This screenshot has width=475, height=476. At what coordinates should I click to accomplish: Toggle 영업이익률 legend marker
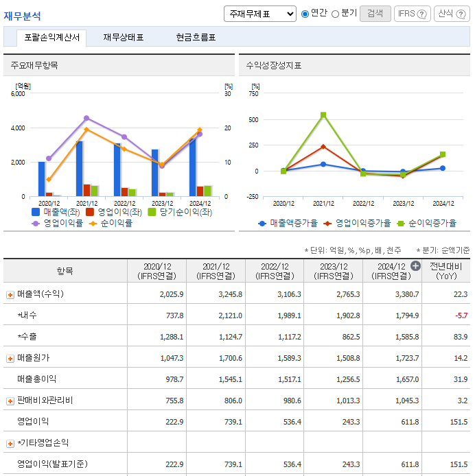36,224
